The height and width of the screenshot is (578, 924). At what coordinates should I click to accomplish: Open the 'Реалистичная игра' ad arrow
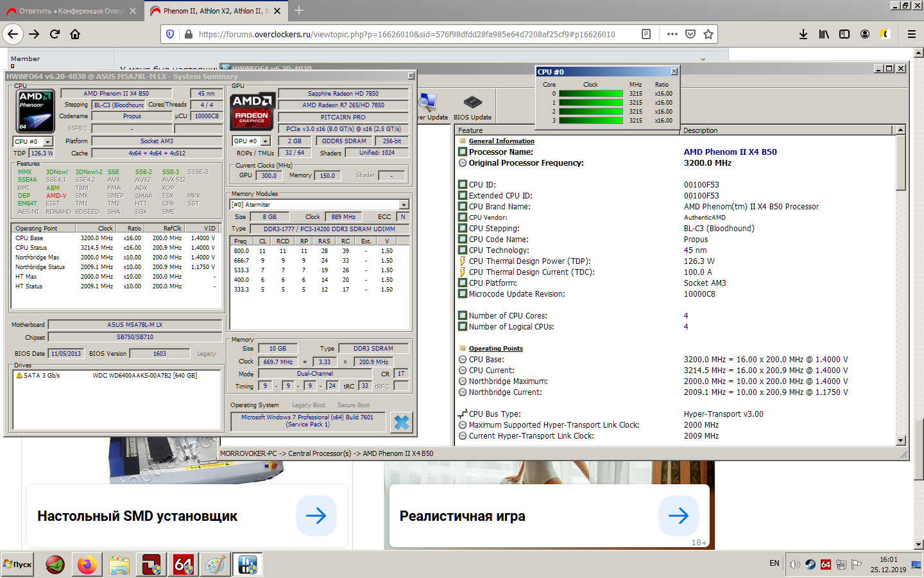[678, 516]
